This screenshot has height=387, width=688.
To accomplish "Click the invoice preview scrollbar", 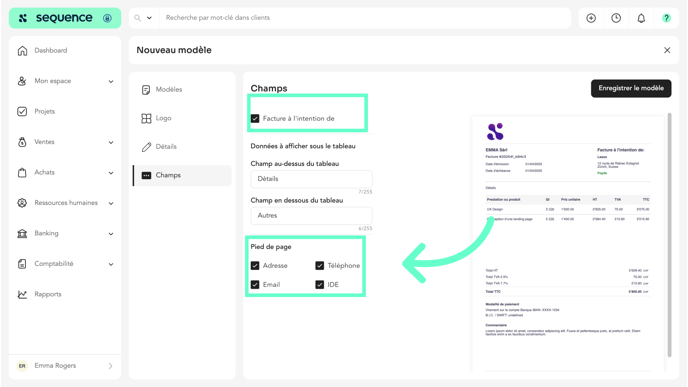I will click(x=669, y=235).
